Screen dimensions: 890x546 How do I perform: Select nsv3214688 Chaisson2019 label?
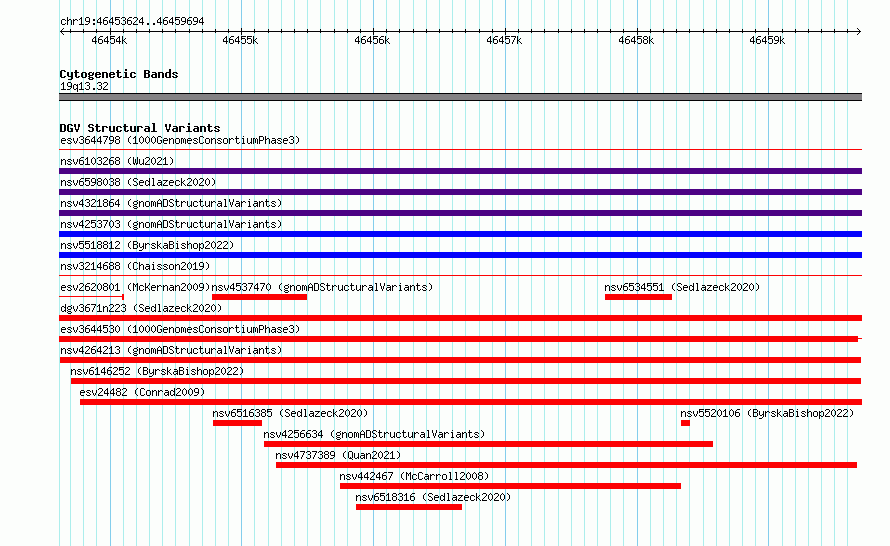pyautogui.click(x=135, y=266)
